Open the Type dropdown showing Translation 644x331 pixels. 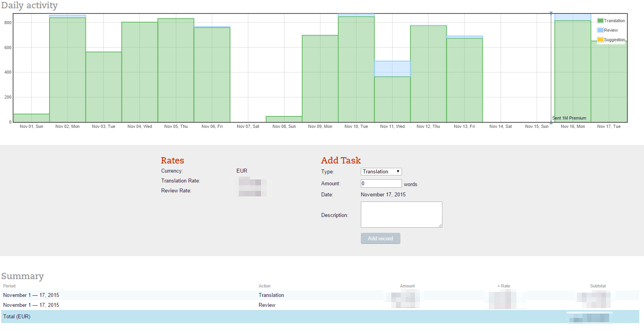pos(381,171)
